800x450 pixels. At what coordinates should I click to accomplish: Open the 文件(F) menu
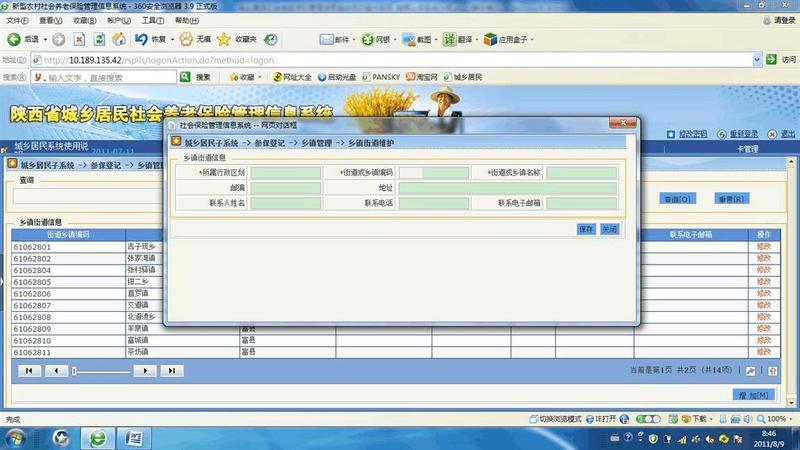tap(17, 20)
